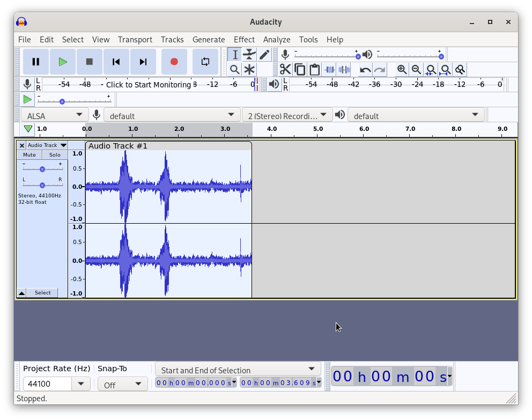Select the Draw tool

pyautogui.click(x=264, y=54)
